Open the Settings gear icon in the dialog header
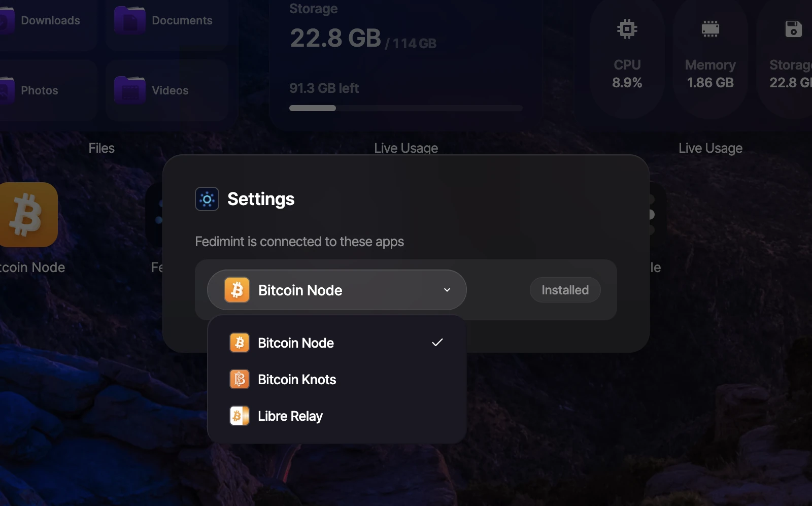The image size is (812, 506). 207,199
